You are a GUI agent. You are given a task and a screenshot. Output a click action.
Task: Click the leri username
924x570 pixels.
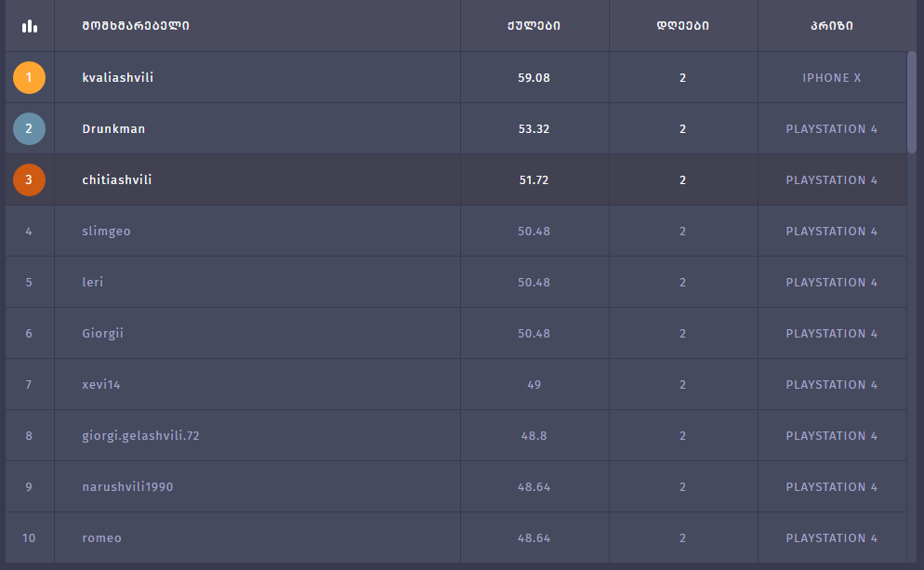coord(93,282)
